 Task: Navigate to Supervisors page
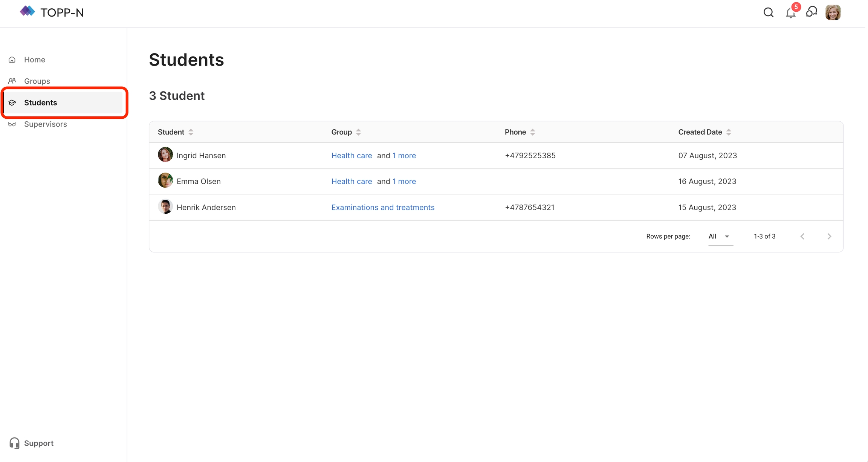45,124
